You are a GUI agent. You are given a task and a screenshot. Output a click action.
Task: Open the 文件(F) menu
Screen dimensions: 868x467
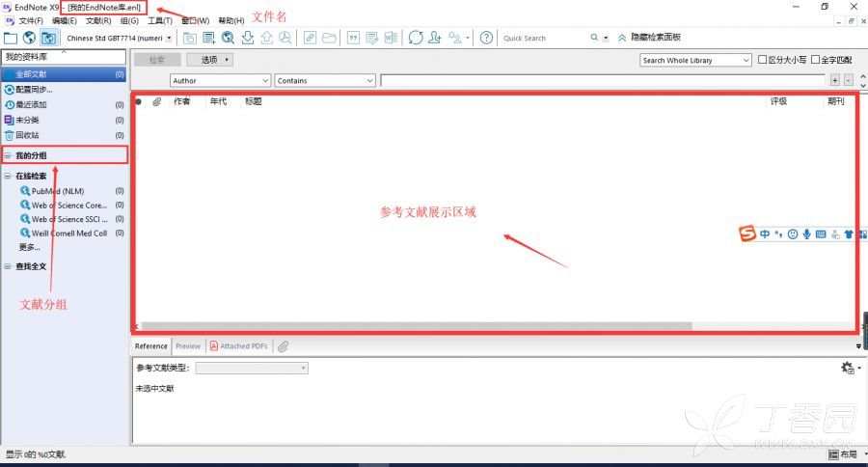(x=31, y=20)
